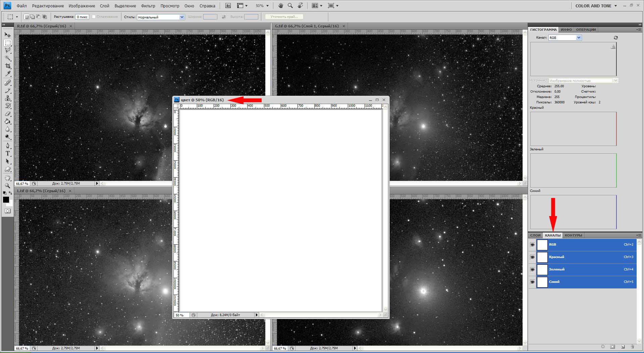644x353 pixels.
Task: Launch Adobe Bridge from the Br icon
Action: point(228,6)
